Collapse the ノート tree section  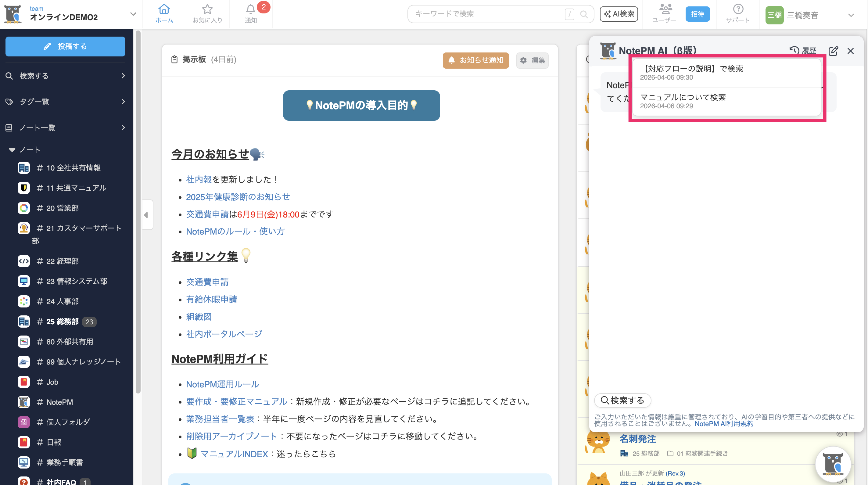pos(13,150)
